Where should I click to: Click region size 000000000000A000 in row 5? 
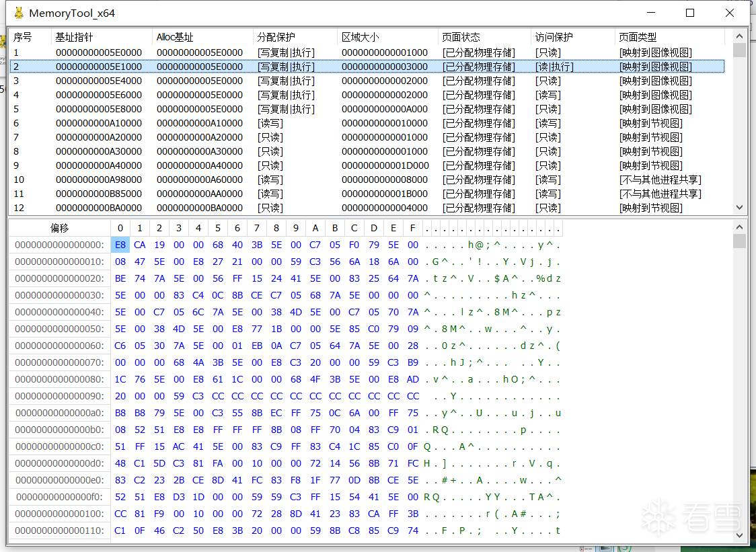click(x=385, y=109)
